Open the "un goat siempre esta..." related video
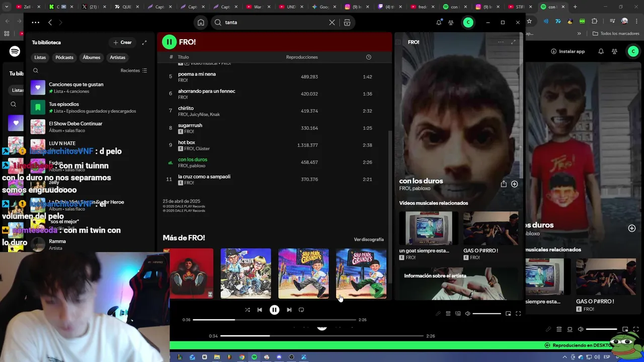This screenshot has width=644, height=362. tap(429, 236)
